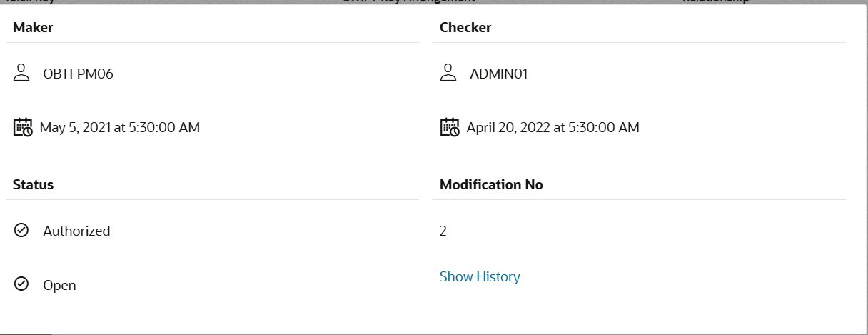The width and height of the screenshot is (868, 335).
Task: Click the cut-off Relationship label at top
Action: pyautogui.click(x=715, y=2)
